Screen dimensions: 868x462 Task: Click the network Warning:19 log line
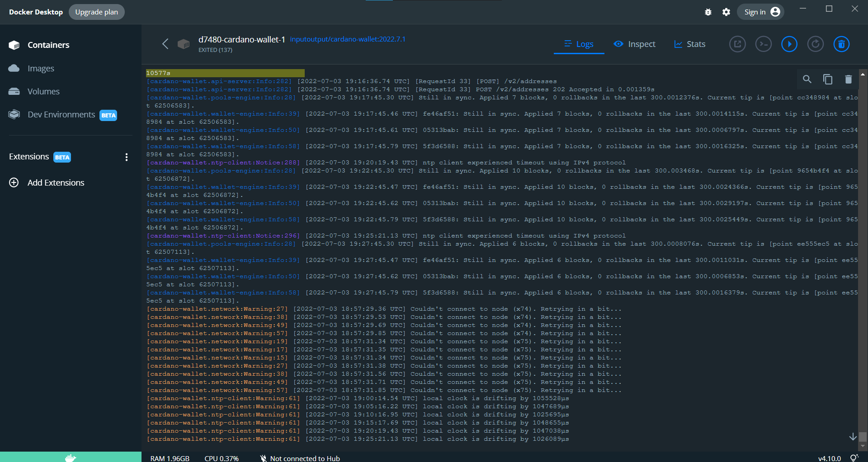point(384,341)
